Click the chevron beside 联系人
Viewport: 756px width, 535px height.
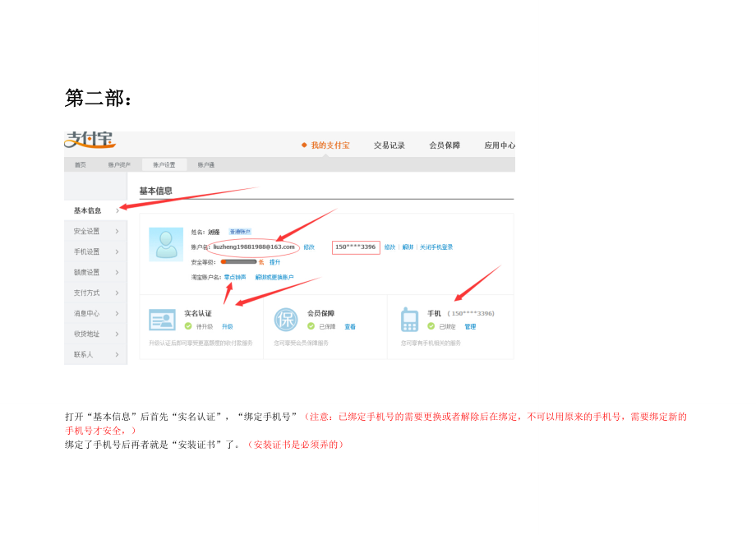tap(118, 354)
